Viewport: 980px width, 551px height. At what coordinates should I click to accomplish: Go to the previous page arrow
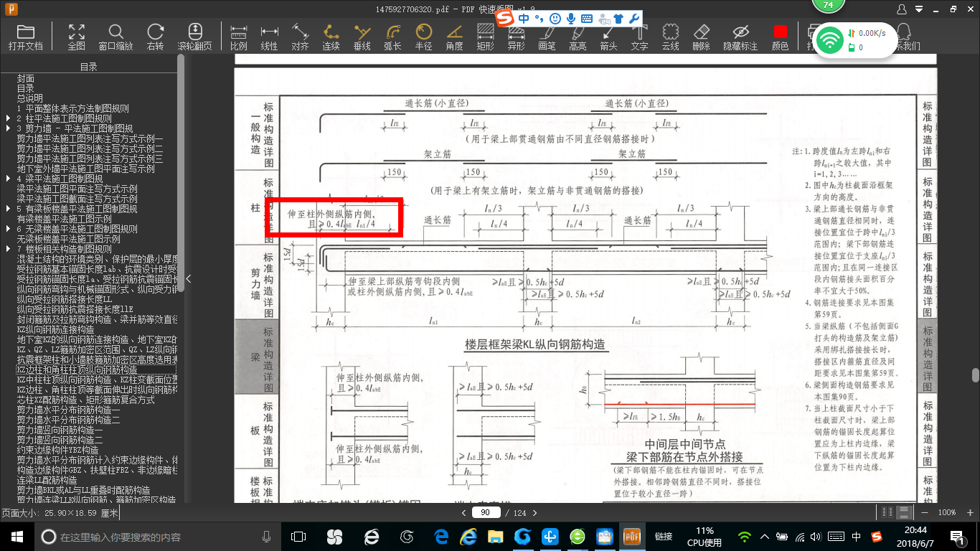click(464, 513)
